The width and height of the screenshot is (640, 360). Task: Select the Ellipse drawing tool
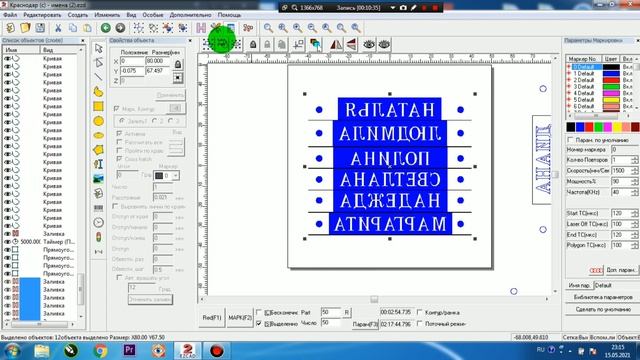[x=98, y=136]
